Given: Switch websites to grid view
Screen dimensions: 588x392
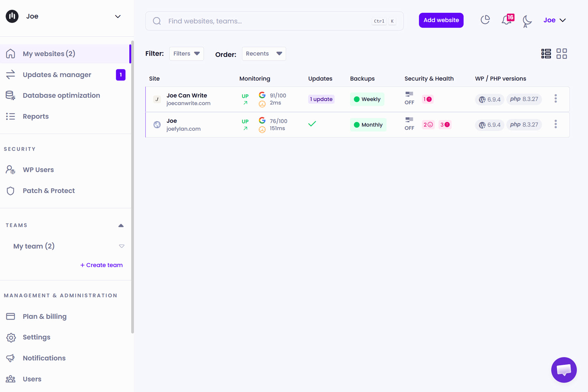Looking at the screenshot, I should 562,53.
